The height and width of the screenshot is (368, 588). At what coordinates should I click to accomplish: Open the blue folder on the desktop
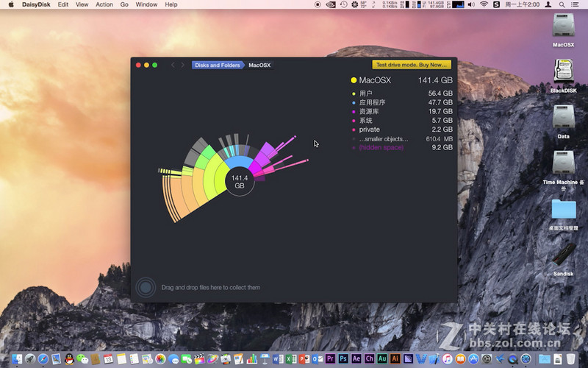[x=563, y=209]
